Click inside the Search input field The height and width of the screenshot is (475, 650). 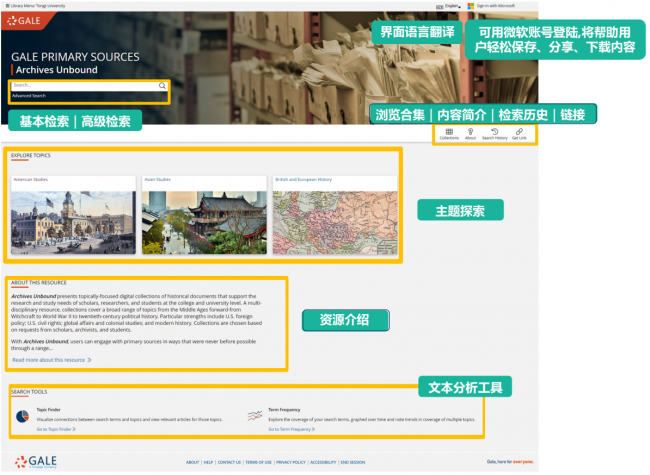(x=80, y=86)
